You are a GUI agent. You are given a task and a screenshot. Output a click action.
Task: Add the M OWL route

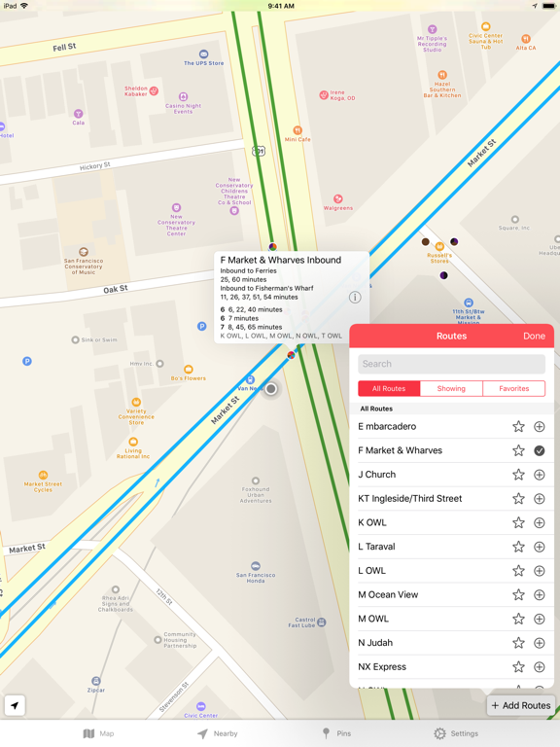point(539,619)
